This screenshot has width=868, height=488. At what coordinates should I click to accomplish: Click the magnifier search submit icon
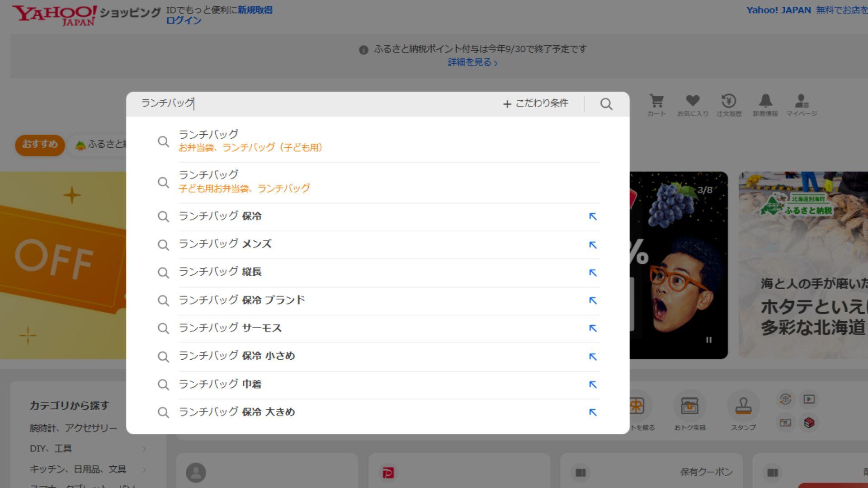pyautogui.click(x=606, y=104)
